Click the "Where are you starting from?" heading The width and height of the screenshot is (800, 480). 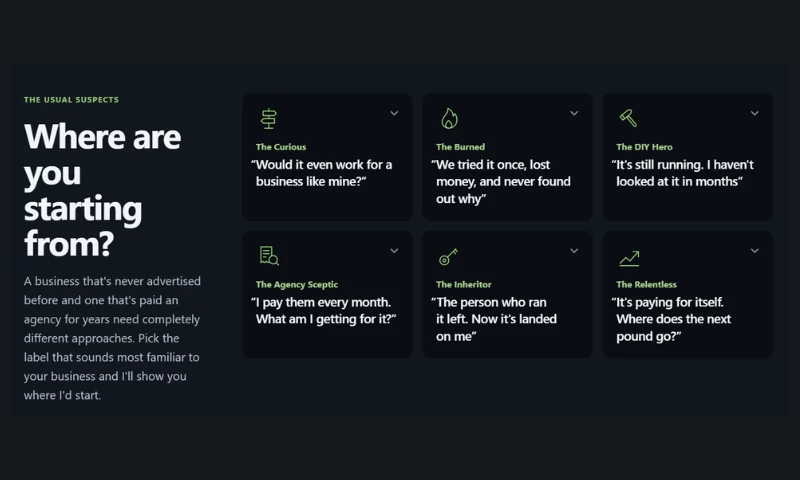(x=102, y=190)
